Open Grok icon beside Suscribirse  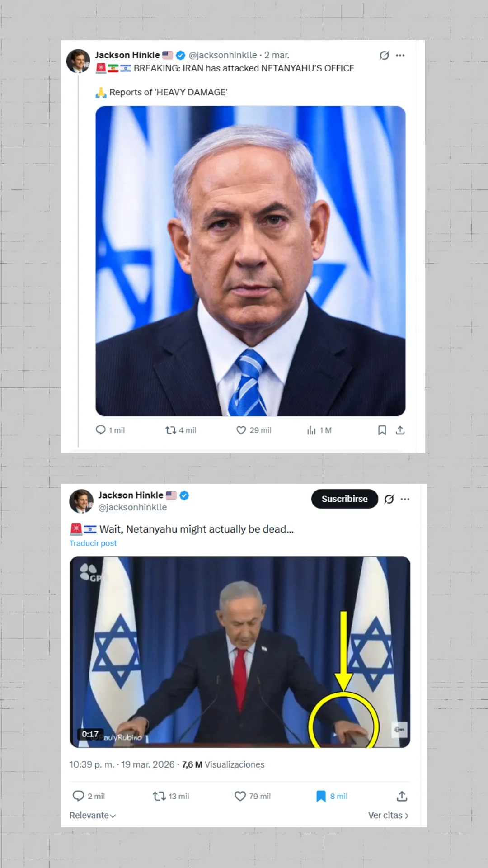(x=389, y=499)
